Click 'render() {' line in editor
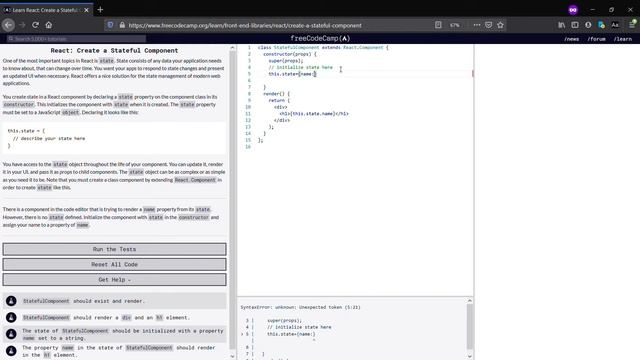The width and height of the screenshot is (640, 360). coord(276,93)
